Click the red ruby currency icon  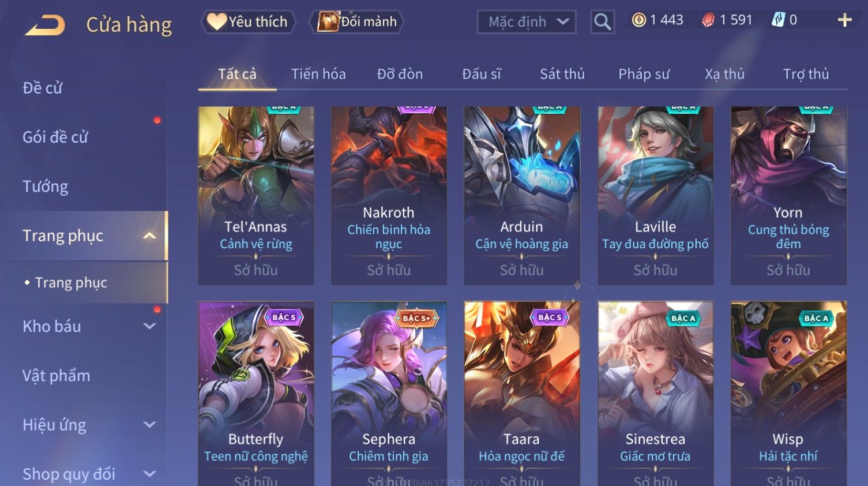708,20
